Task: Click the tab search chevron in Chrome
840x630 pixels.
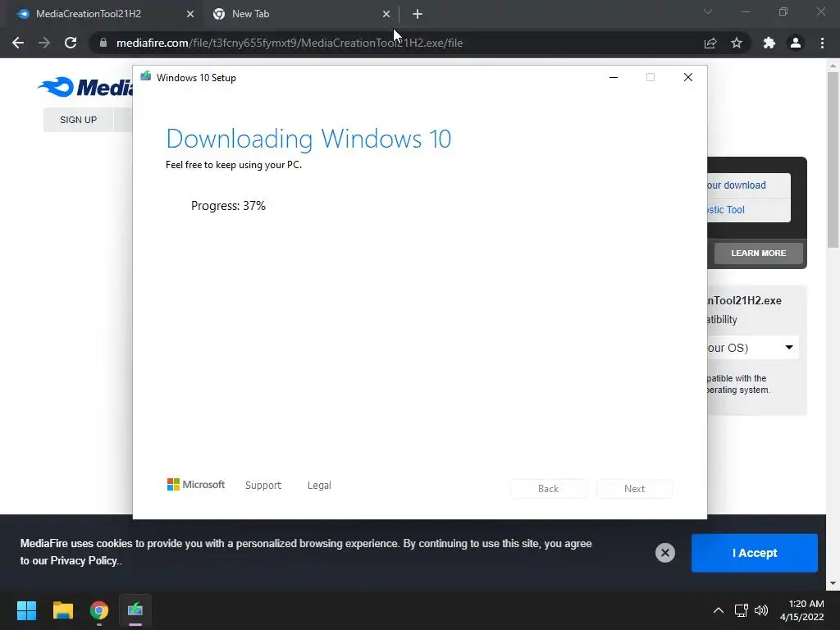Action: tap(708, 11)
